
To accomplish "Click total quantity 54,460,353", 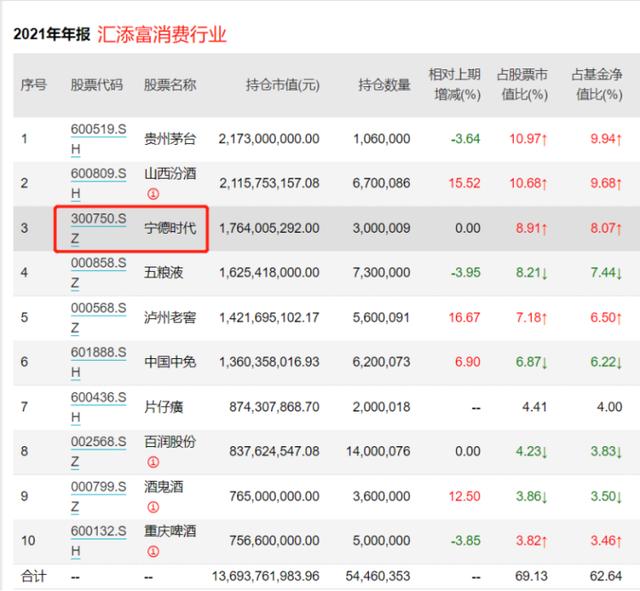I will [378, 576].
